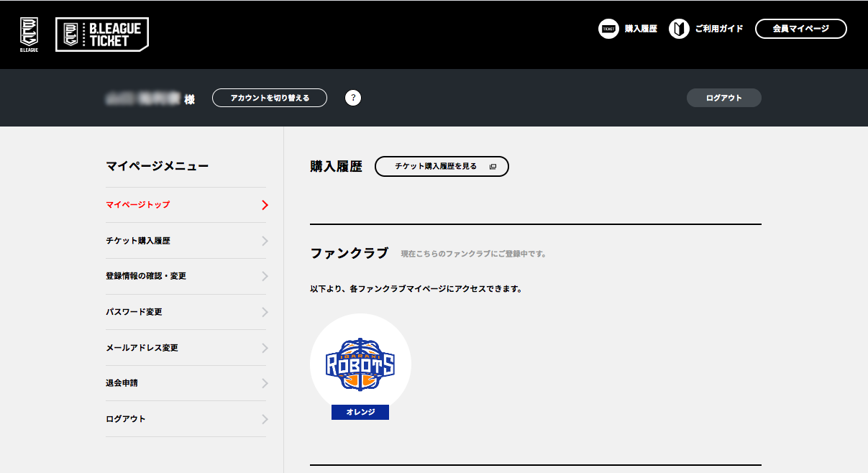This screenshot has width=868, height=473.
Task: Click ログアウト in the sidebar menu
Action: click(186, 419)
